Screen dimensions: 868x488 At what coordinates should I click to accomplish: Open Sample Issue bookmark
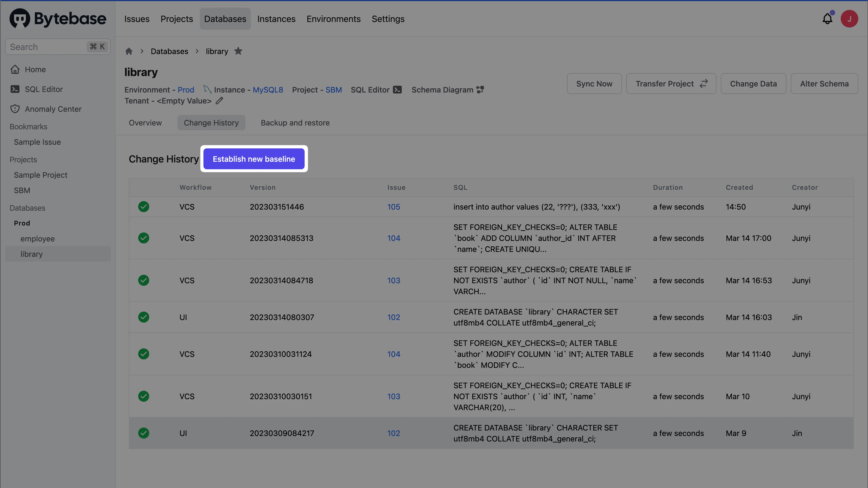click(x=37, y=142)
